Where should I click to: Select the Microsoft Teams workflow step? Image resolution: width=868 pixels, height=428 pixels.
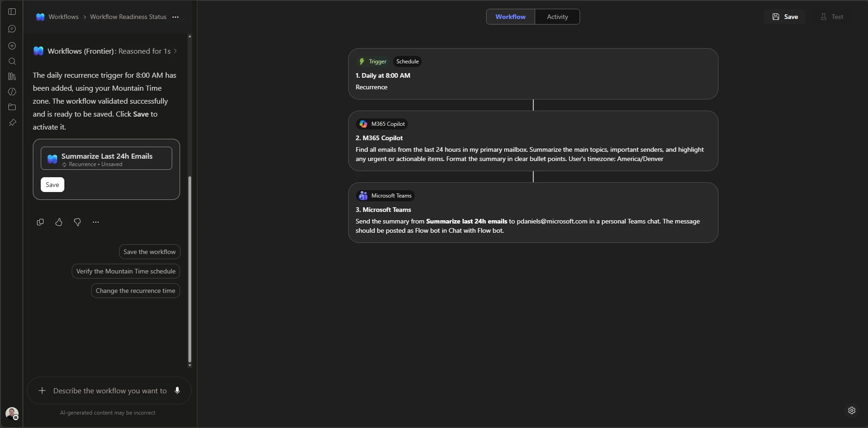pyautogui.click(x=533, y=213)
